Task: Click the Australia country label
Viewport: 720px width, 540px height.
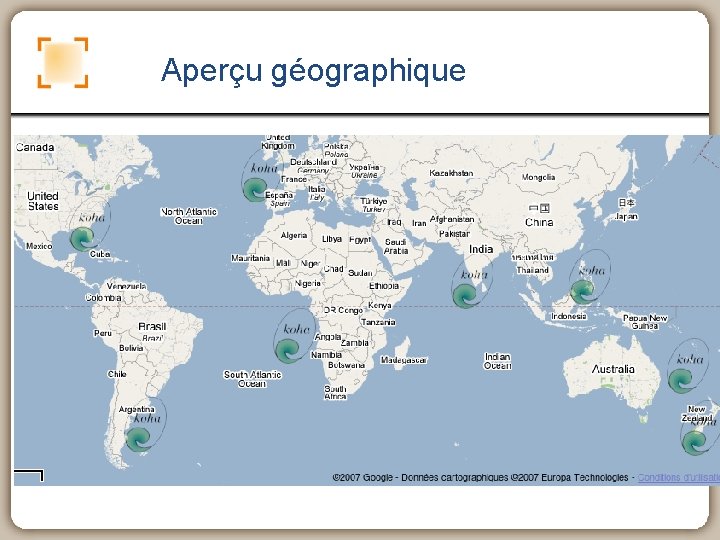Action: click(x=613, y=369)
